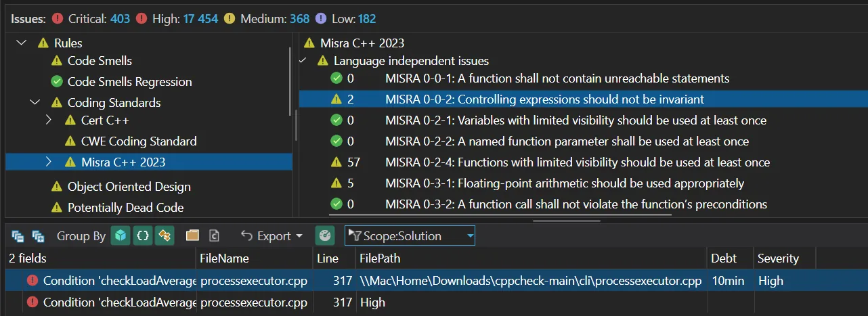This screenshot has height=316, width=868.
Task: Toggle Group By namespace braces icon
Action: [x=142, y=235]
